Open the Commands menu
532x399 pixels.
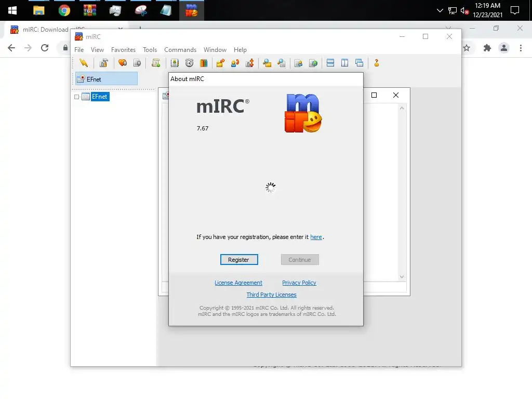180,50
